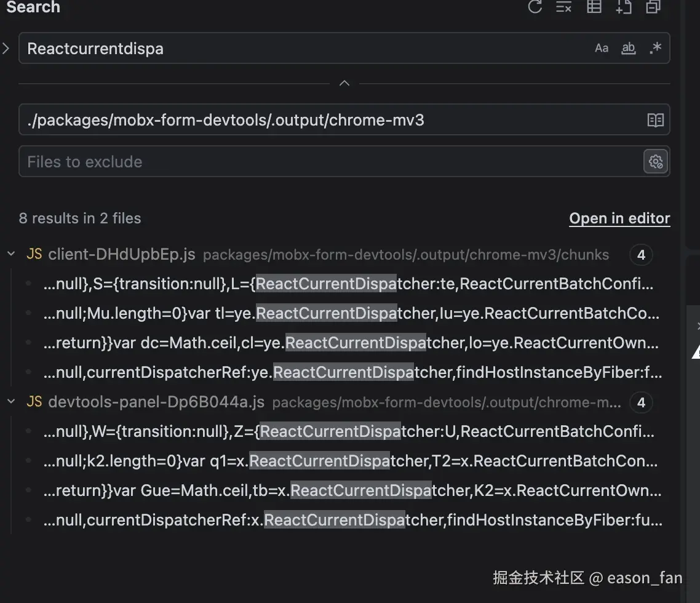Open match containing Z={ReactCurrentDispatcher:U

[349, 431]
